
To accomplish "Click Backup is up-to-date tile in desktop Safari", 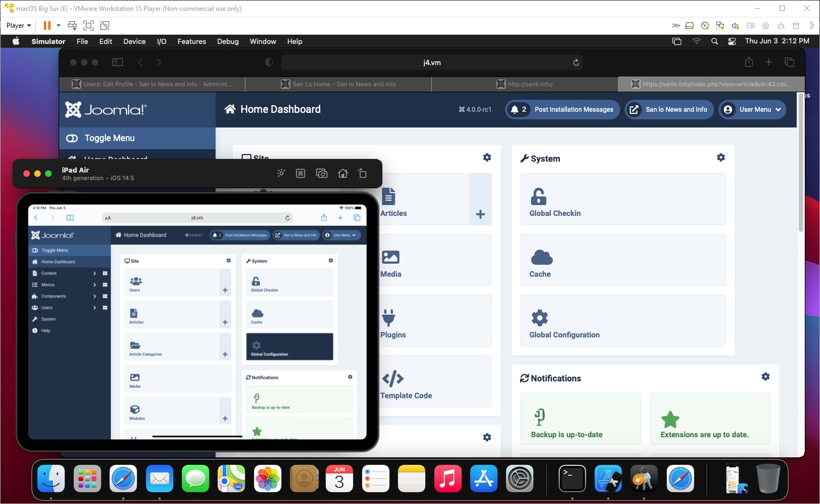I will [x=581, y=419].
